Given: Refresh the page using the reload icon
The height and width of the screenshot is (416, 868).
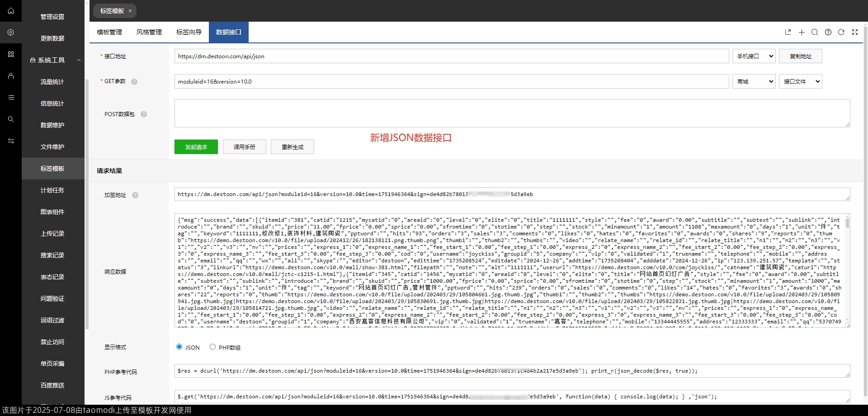Looking at the screenshot, I should [x=842, y=32].
